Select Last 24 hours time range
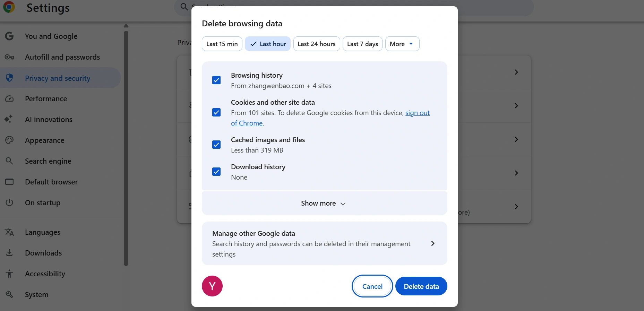The image size is (644, 311). click(x=317, y=44)
